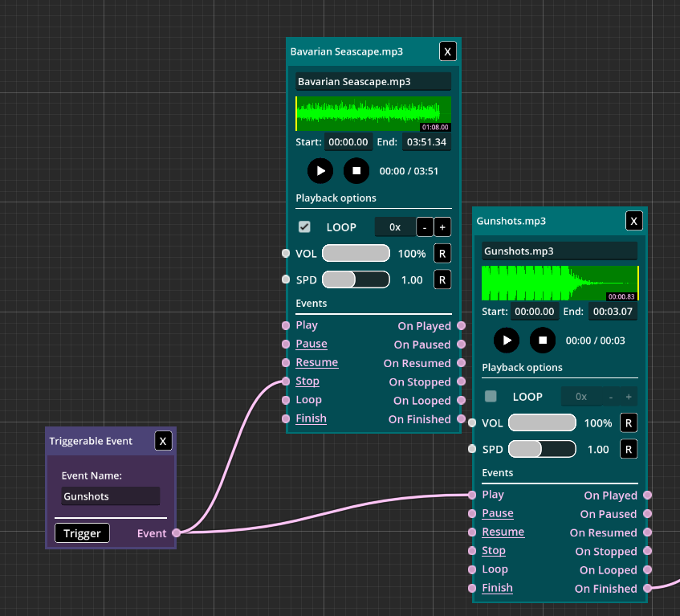This screenshot has height=616, width=680.
Task: Click the Finish event on Gunshots.mp3
Action: [497, 588]
